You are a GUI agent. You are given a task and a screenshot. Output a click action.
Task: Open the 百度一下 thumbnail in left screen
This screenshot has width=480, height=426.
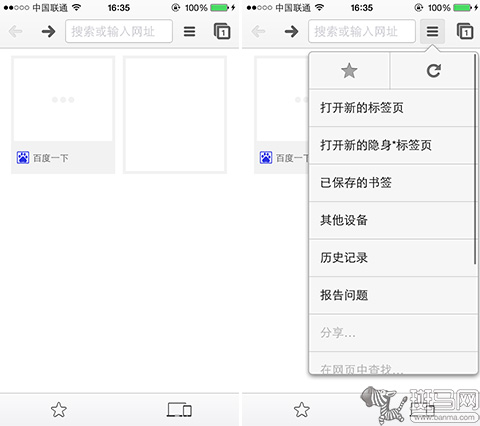[63, 115]
